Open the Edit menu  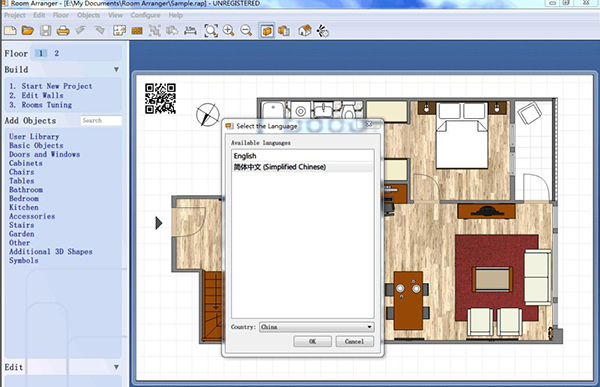[x=39, y=15]
